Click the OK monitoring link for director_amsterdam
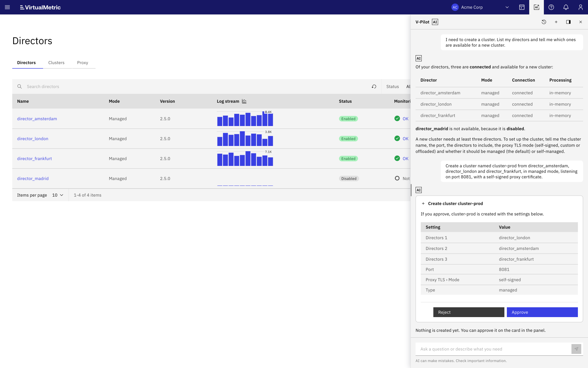This screenshot has width=588, height=368. pyautogui.click(x=405, y=119)
